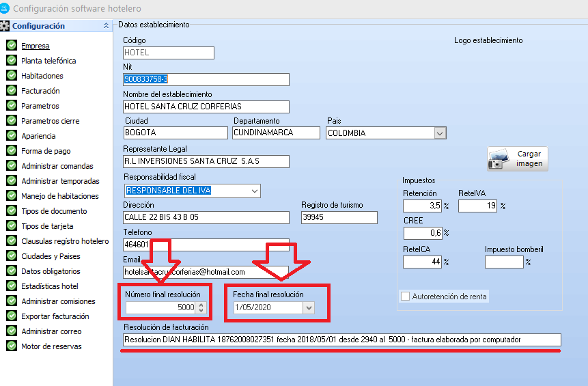Expand the Responsabilidad fiscal dropdown
The height and width of the screenshot is (386, 588).
[x=255, y=191]
